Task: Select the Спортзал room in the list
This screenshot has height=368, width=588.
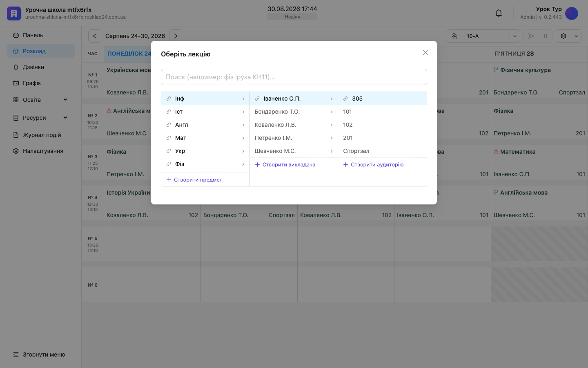Action: coord(382,151)
